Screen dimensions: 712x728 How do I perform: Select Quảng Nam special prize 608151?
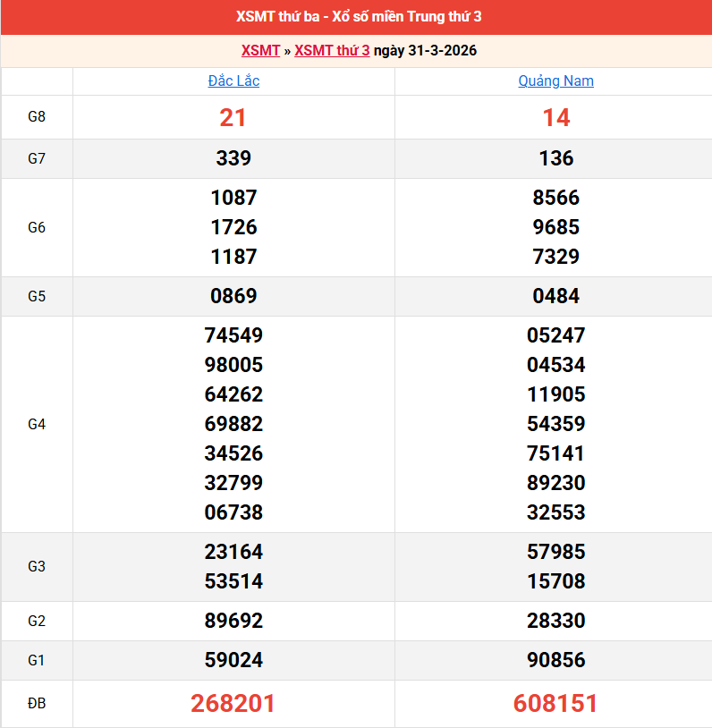[555, 704]
